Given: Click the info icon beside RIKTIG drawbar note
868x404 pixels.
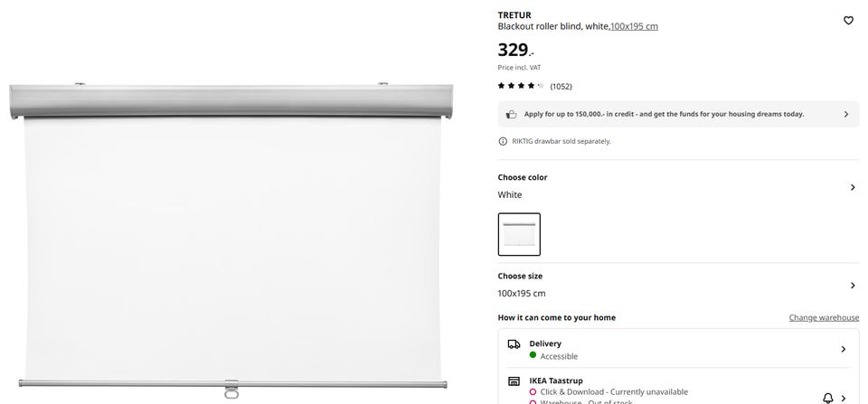Looking at the screenshot, I should (x=503, y=141).
